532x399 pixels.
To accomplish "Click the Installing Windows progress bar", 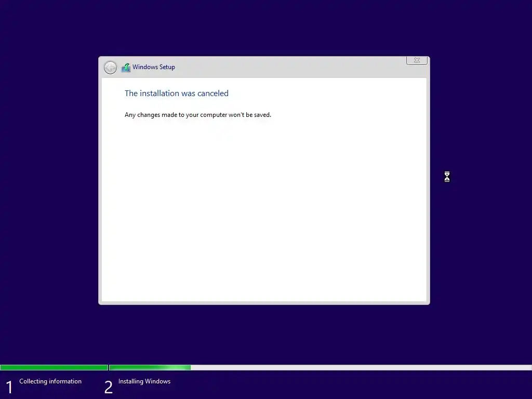I will [x=320, y=367].
